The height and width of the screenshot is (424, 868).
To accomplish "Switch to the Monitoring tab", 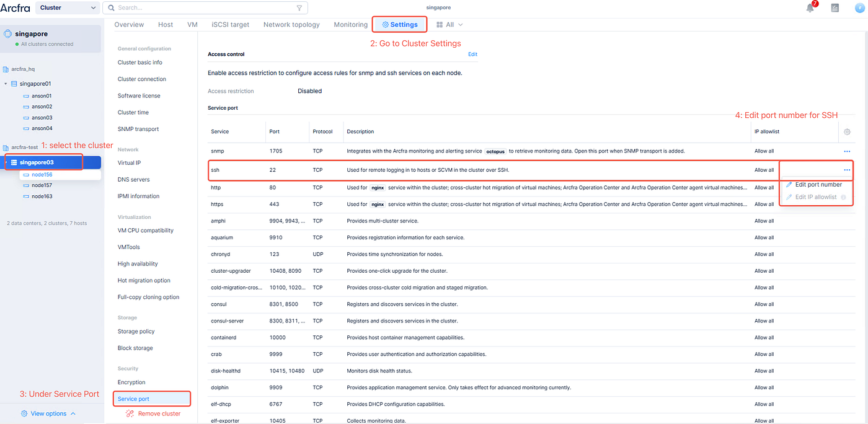I will coord(350,25).
